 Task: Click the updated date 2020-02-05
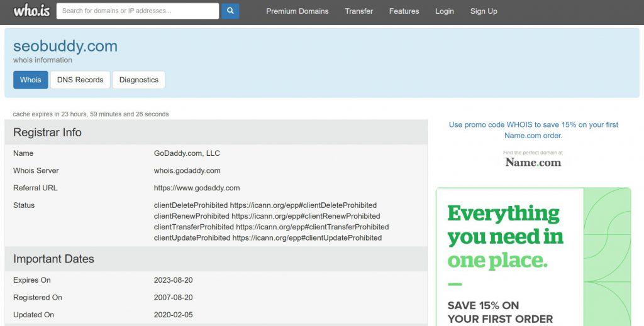pos(174,315)
